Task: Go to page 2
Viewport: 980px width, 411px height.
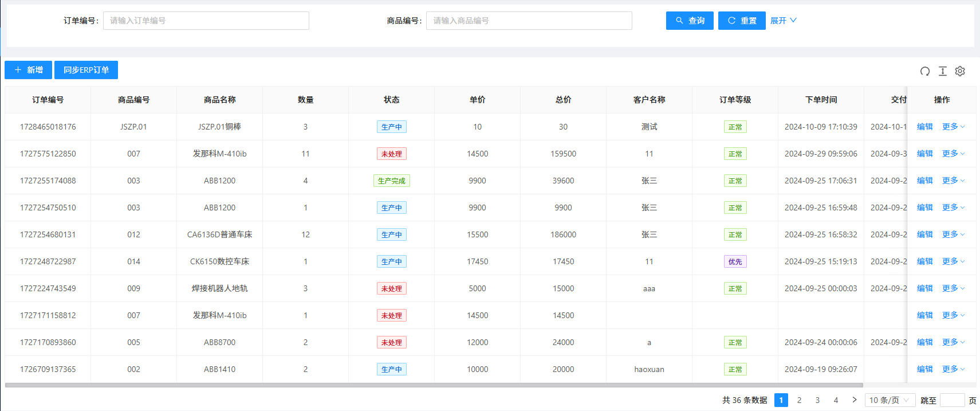Action: [800, 400]
